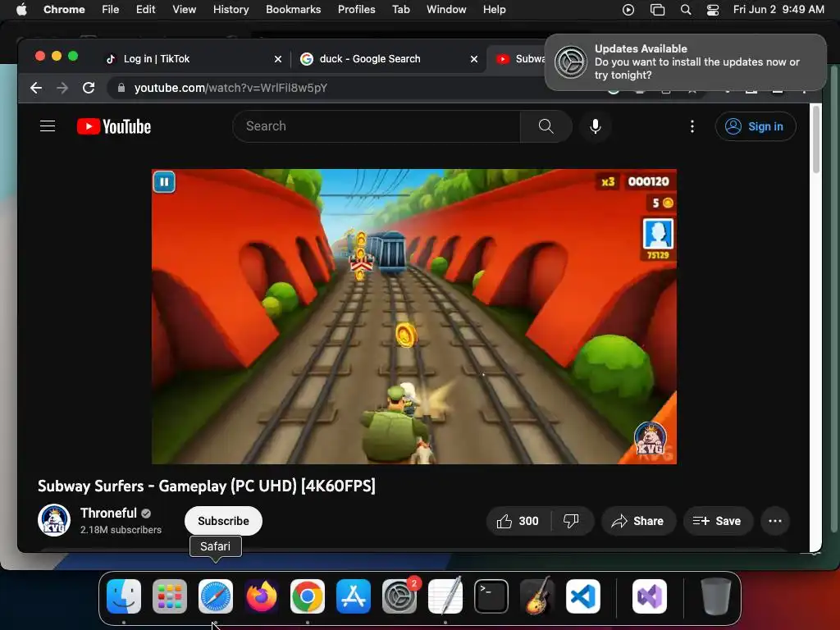Open Visual Studio Code from the Dock

click(583, 596)
